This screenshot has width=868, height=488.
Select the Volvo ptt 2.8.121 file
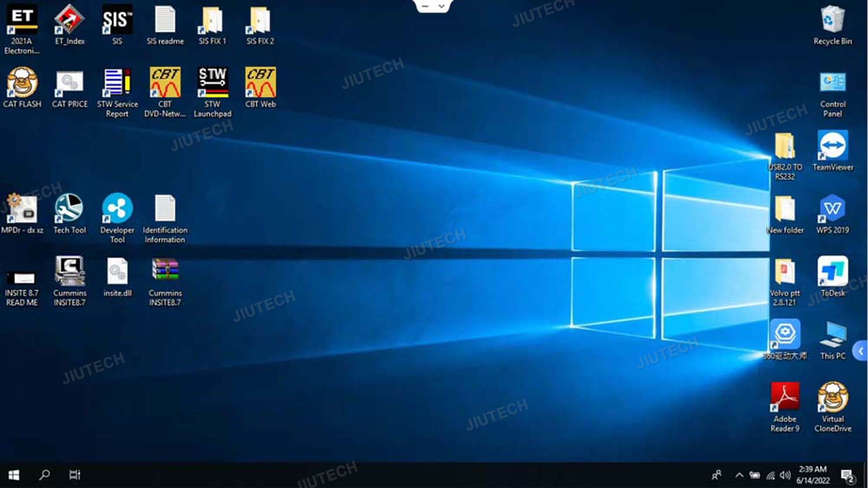[x=785, y=272]
